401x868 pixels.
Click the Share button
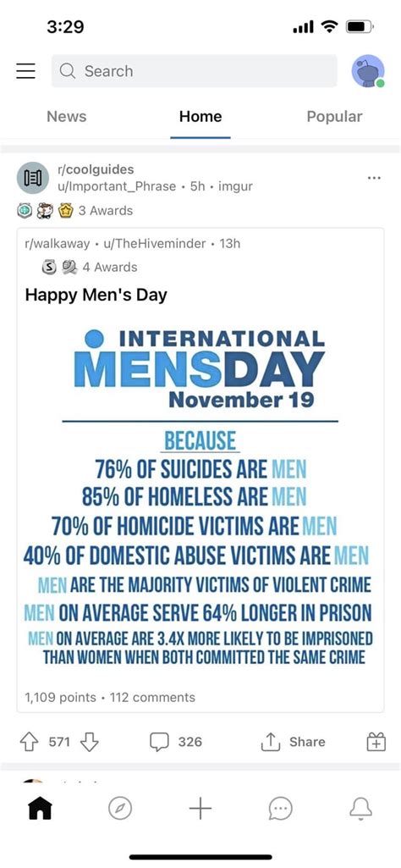pos(294,742)
